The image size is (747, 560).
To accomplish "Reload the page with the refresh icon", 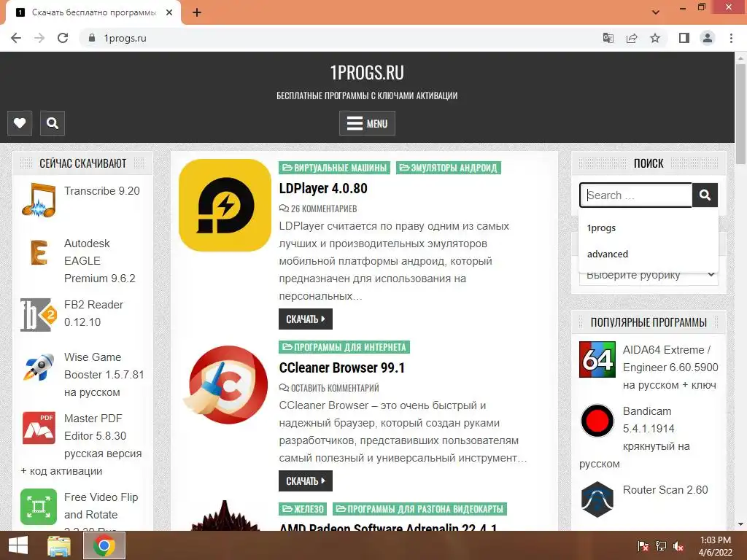I will [63, 38].
